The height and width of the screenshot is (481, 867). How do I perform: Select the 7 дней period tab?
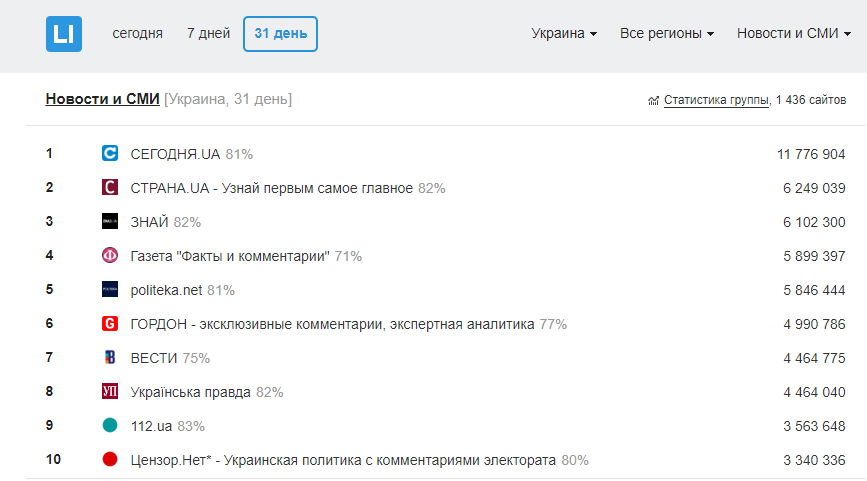pos(208,33)
